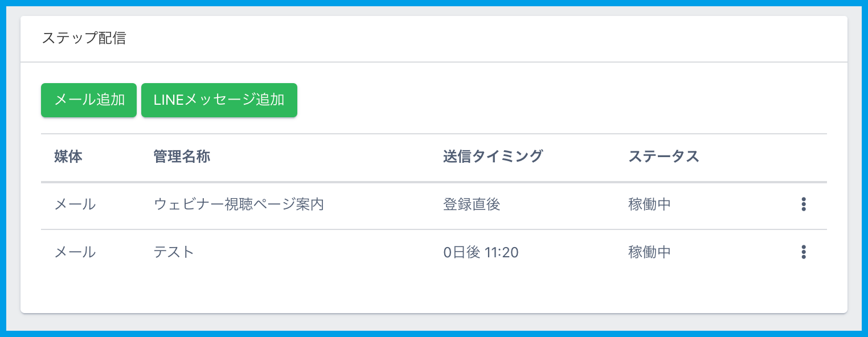Open the テスト step entry

tap(174, 252)
